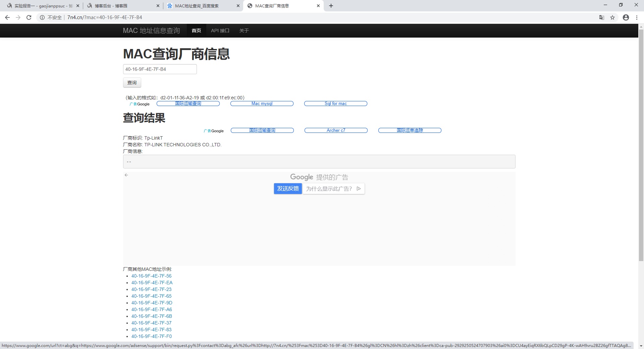Screen dimensions: 644x349
Task: Switch to the MAC地址查询_百度搜索 tab
Action: pos(203,6)
